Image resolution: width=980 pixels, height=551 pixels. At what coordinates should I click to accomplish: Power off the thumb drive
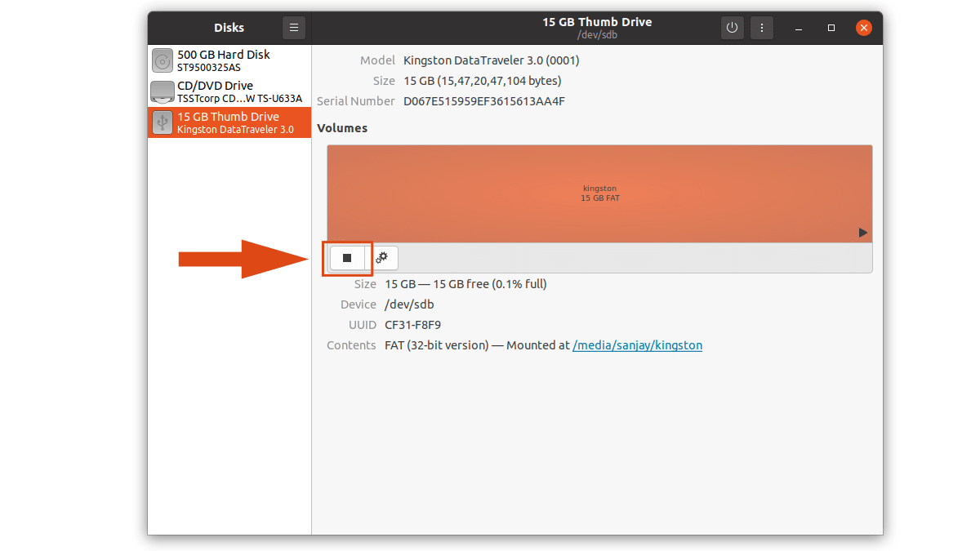point(732,27)
